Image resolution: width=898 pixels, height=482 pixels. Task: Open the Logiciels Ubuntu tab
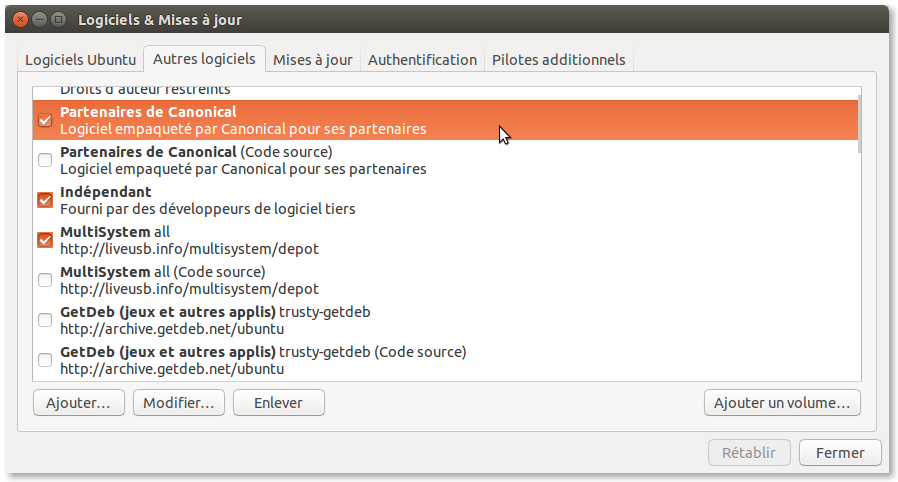coord(80,59)
